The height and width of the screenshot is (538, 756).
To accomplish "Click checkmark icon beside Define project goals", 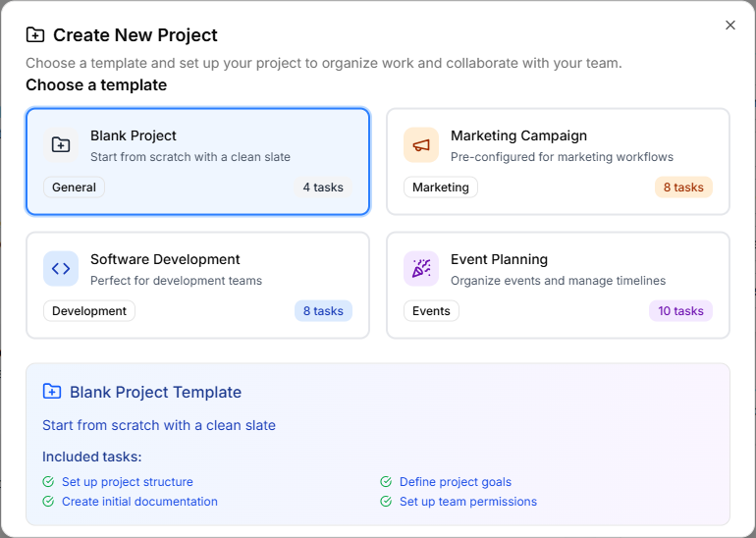I will click(x=386, y=482).
